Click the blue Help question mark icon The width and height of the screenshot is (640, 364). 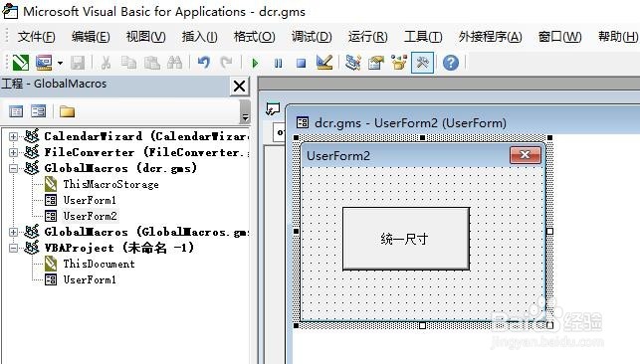451,63
